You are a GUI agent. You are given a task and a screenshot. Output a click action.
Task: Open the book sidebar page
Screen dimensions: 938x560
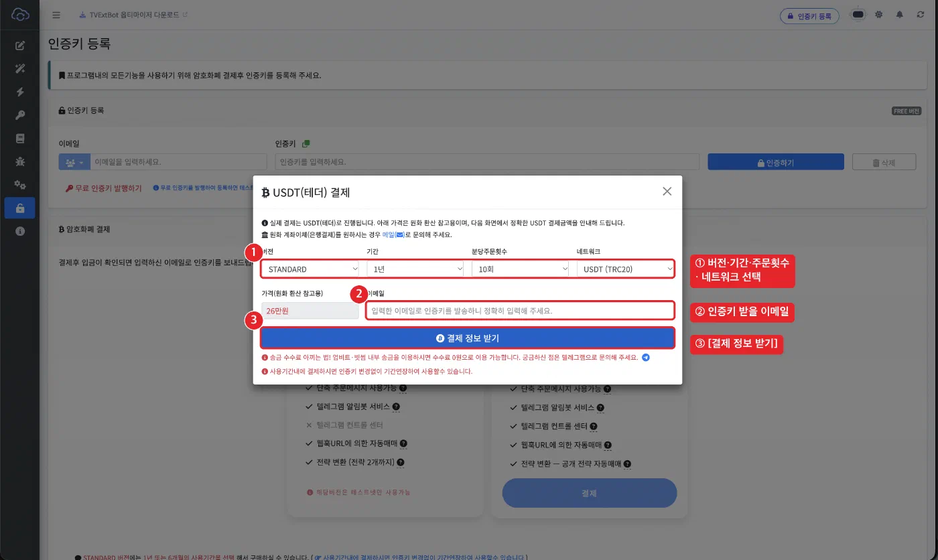[x=20, y=139]
